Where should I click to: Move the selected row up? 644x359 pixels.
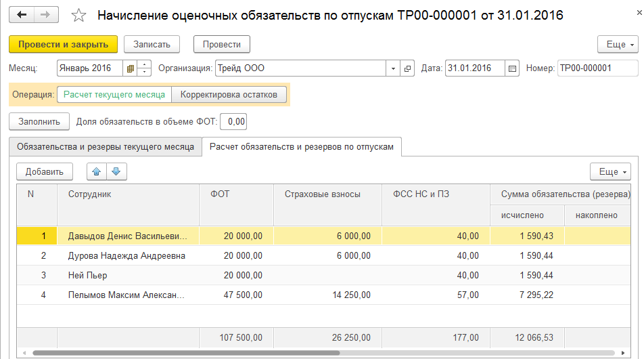(97, 172)
